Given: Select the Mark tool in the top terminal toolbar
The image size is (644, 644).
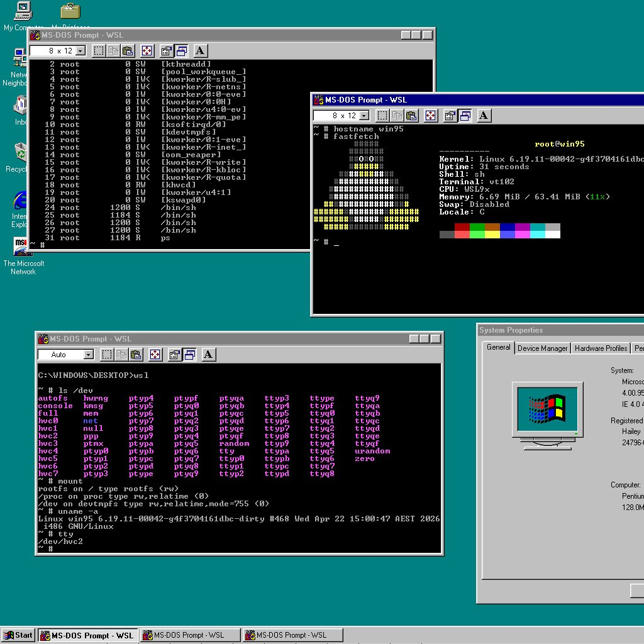Looking at the screenshot, I should [99, 51].
